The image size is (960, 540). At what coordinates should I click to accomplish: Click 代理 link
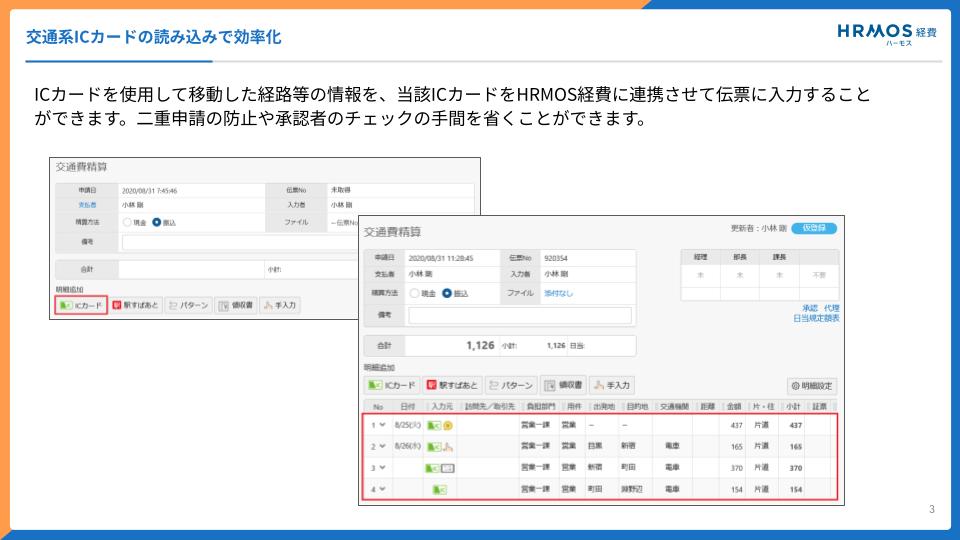pos(831,308)
